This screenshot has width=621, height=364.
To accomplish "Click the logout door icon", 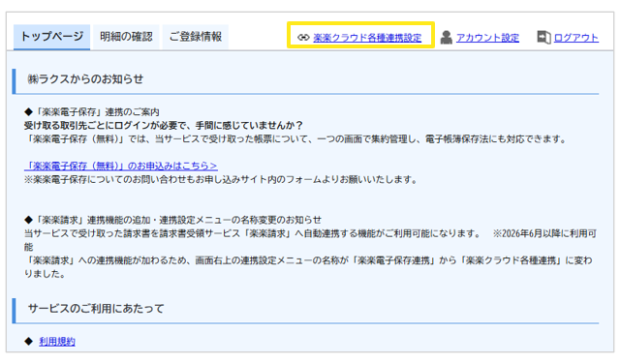I will coord(543,37).
